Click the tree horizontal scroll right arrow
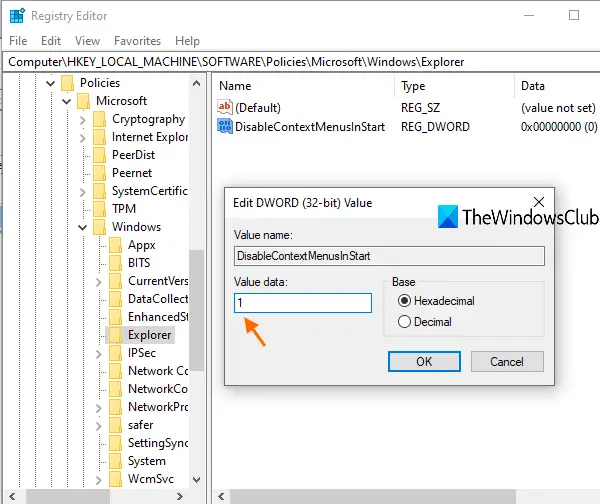This screenshot has width=600, height=504. tap(179, 497)
